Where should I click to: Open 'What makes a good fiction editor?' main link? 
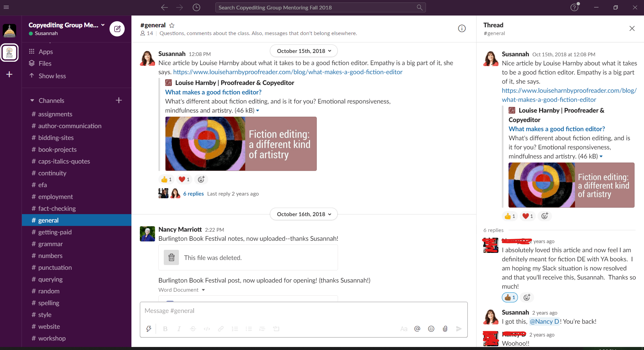[213, 92]
